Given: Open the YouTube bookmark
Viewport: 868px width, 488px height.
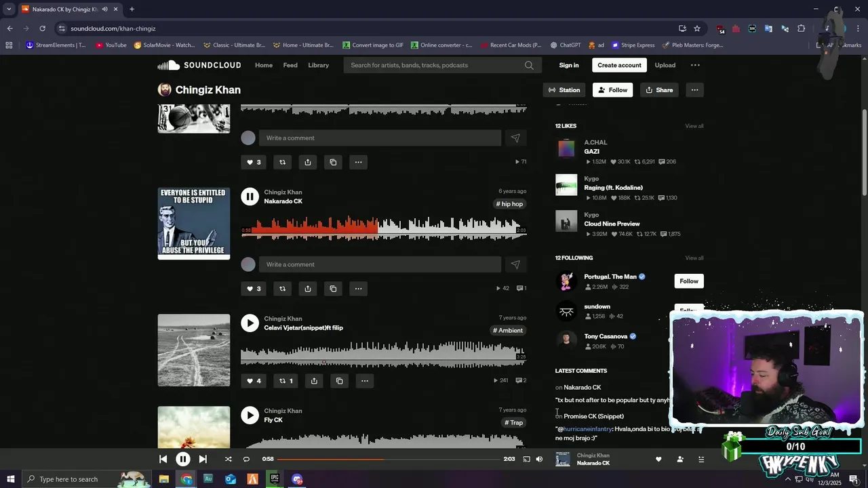Looking at the screenshot, I should pos(111,45).
